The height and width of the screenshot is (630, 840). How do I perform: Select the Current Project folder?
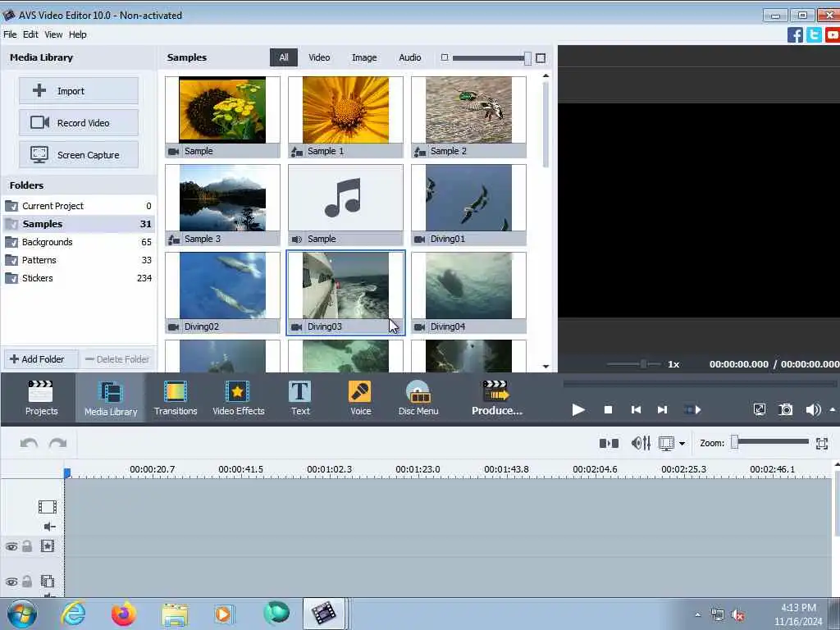coord(78,206)
